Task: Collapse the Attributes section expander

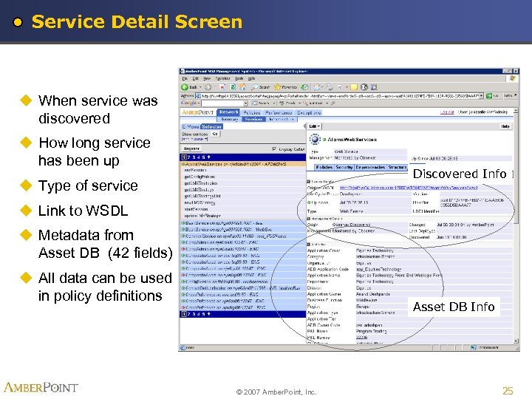Action: [309, 244]
